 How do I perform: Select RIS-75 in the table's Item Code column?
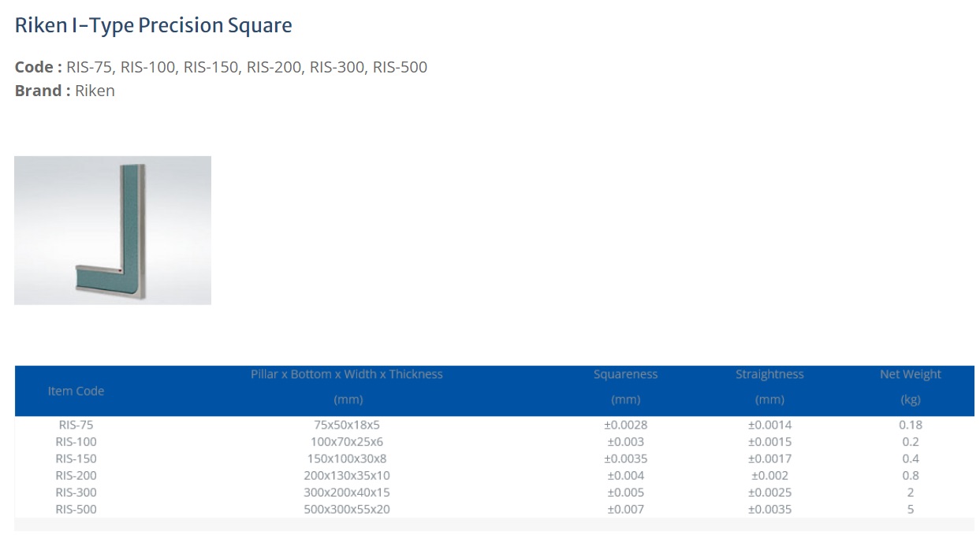click(76, 425)
